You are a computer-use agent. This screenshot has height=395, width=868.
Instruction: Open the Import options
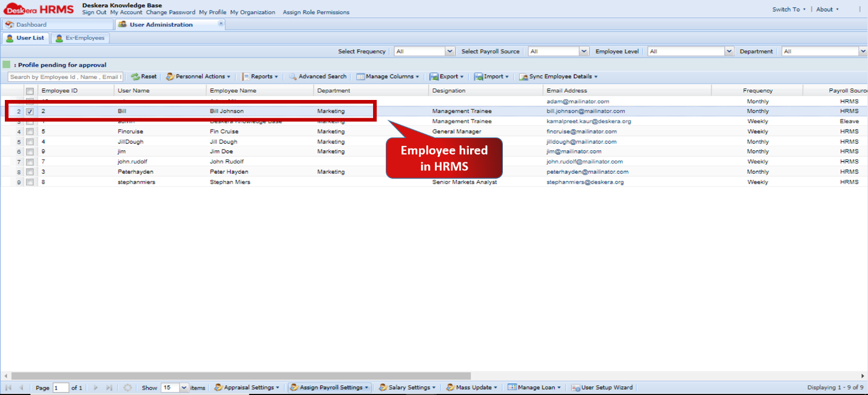[x=491, y=76]
